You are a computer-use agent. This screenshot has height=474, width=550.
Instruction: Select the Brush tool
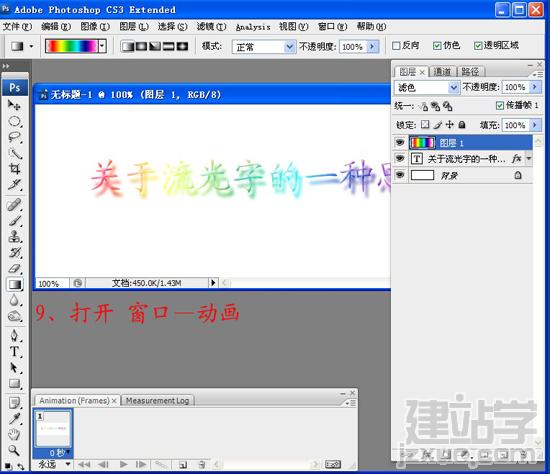pyautogui.click(x=14, y=221)
